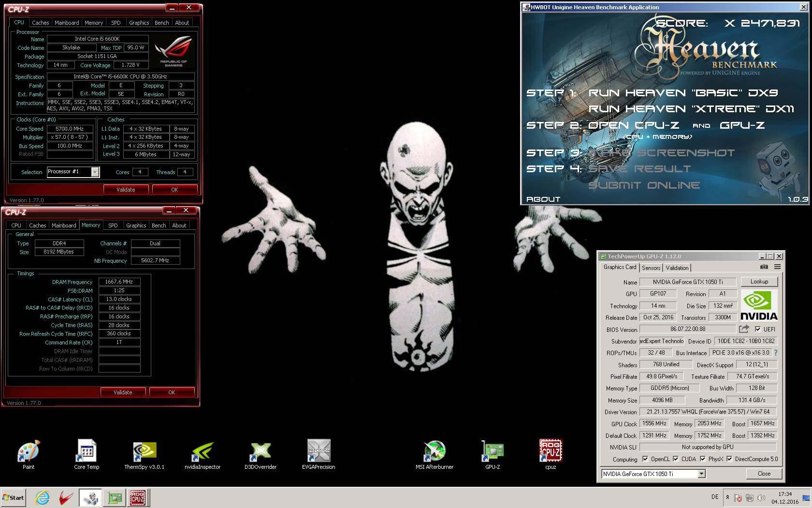Click the NVIDIA logo in GPU-Z
This screenshot has width=812, height=508.
[759, 306]
